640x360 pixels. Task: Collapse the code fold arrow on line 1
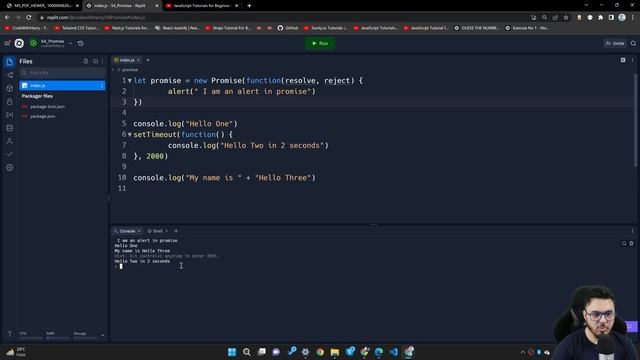tap(130, 81)
